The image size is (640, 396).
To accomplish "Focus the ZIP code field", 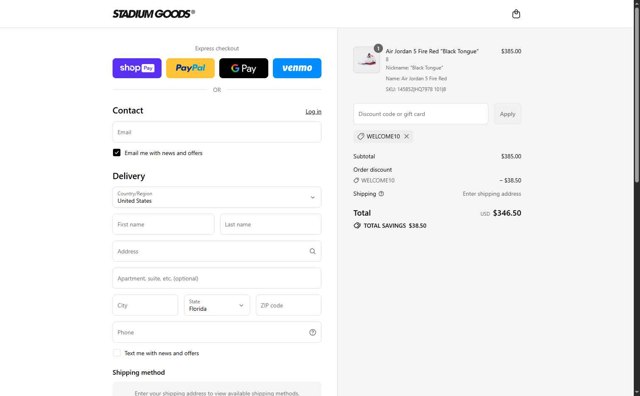I will coord(289,305).
